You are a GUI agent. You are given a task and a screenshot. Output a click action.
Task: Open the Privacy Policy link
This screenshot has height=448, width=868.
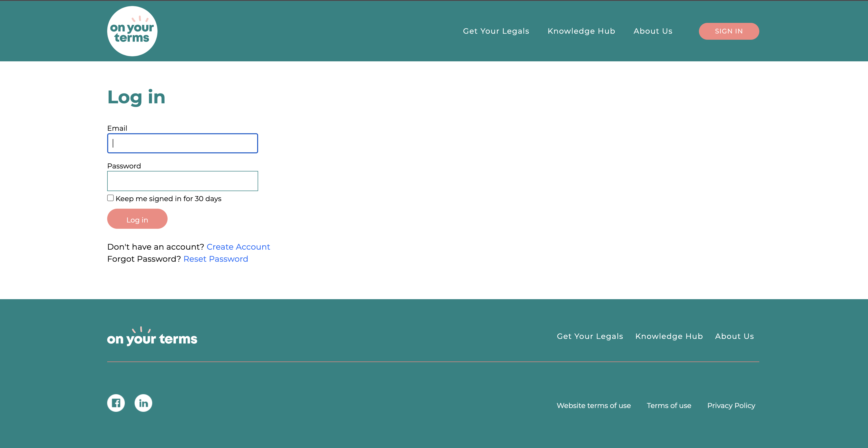point(731,406)
